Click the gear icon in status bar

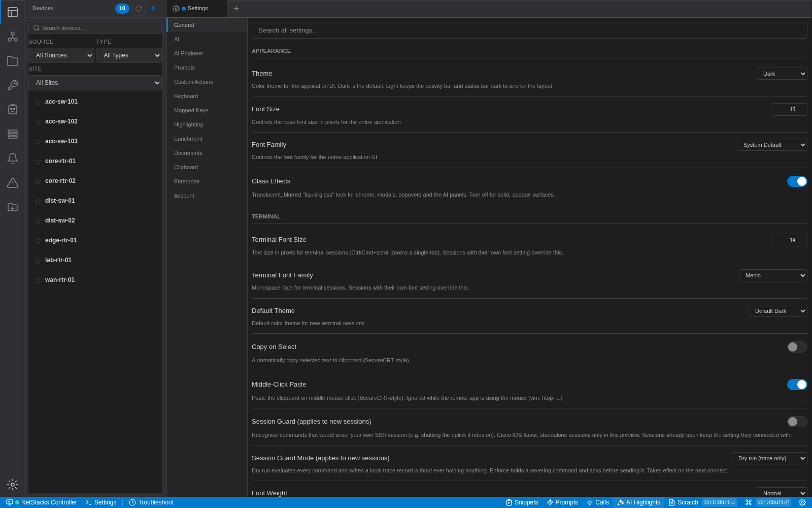click(x=802, y=502)
